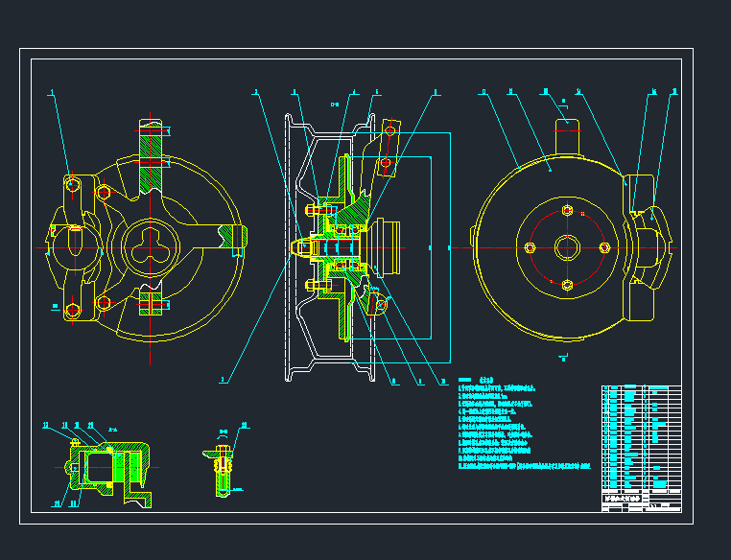Select the center hub bore of right disc view
Viewport: 731px width, 560px height.
(567, 246)
